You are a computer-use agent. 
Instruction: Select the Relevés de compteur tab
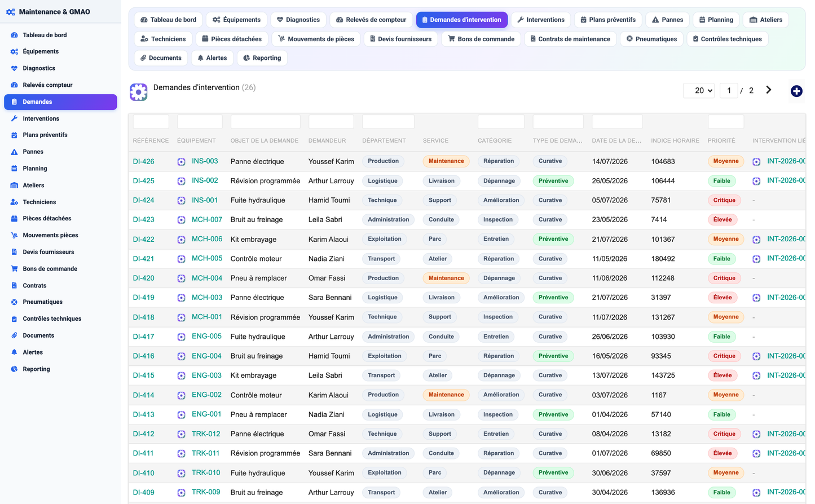(371, 20)
